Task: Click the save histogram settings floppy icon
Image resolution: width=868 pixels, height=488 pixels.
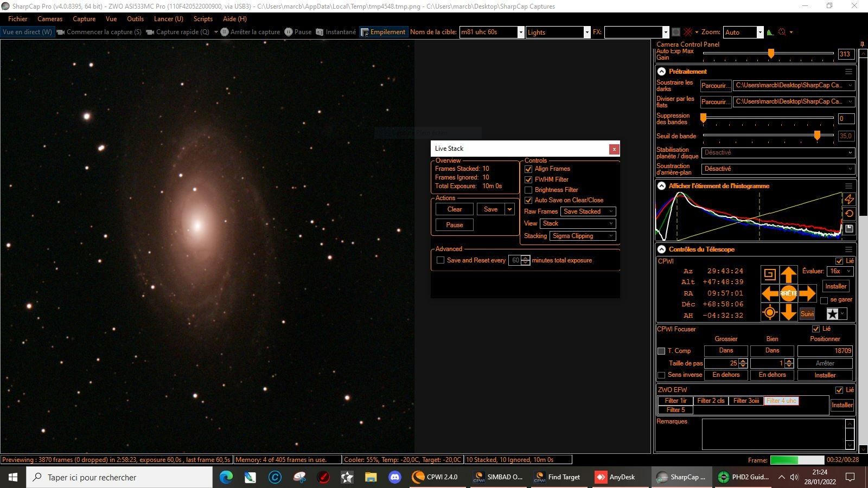Action: tap(849, 229)
